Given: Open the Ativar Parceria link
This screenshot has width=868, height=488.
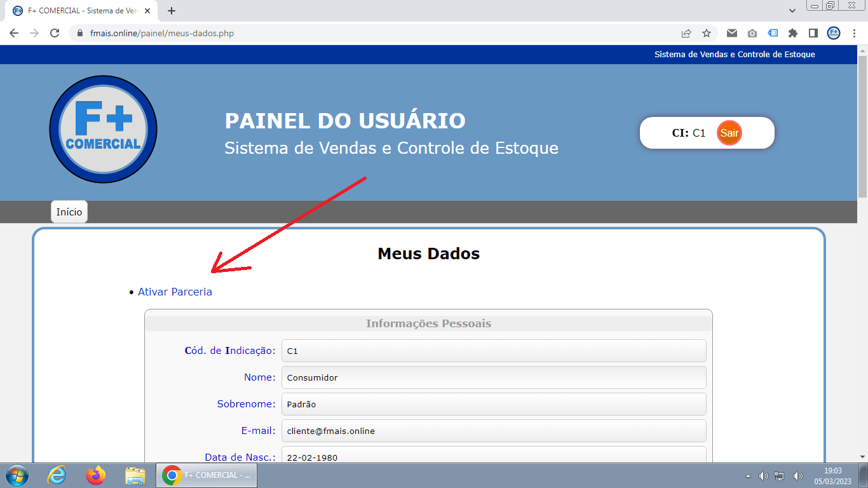Looking at the screenshot, I should [175, 291].
